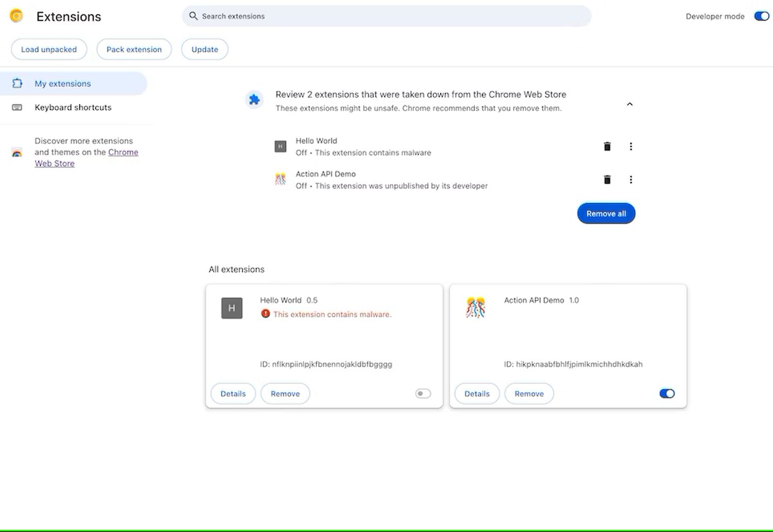Viewport: 773px width, 532px height.
Task: Select My extensions in the sidebar
Action: (x=62, y=84)
